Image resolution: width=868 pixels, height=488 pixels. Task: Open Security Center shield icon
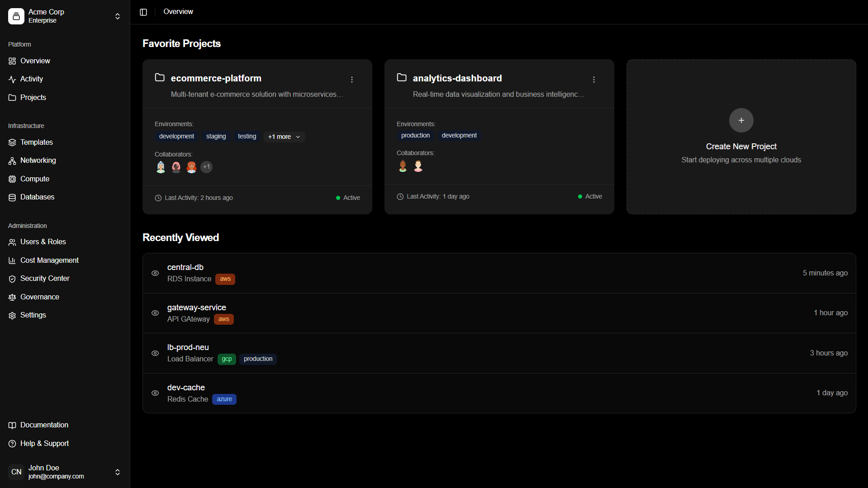coord(12,279)
